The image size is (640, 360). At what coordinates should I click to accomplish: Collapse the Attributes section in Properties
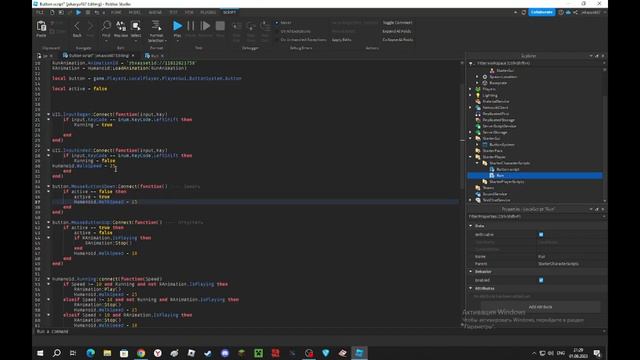pos(471,288)
